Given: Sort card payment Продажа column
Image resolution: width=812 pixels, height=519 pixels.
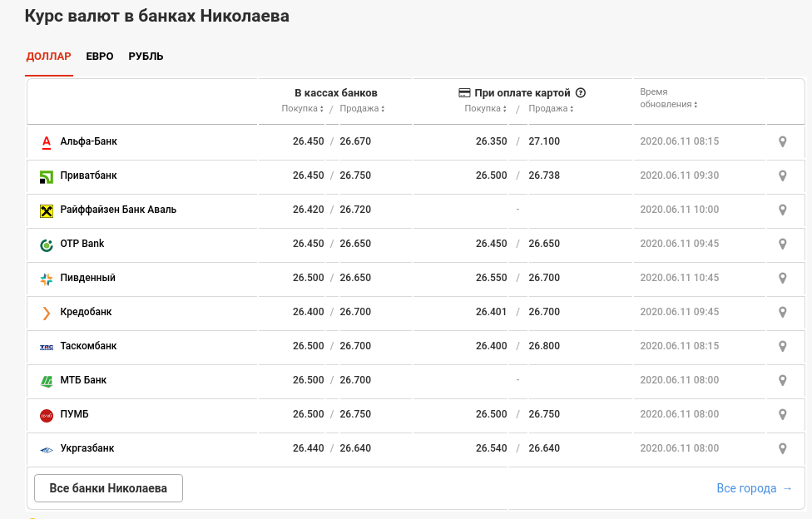Looking at the screenshot, I should pos(551,108).
